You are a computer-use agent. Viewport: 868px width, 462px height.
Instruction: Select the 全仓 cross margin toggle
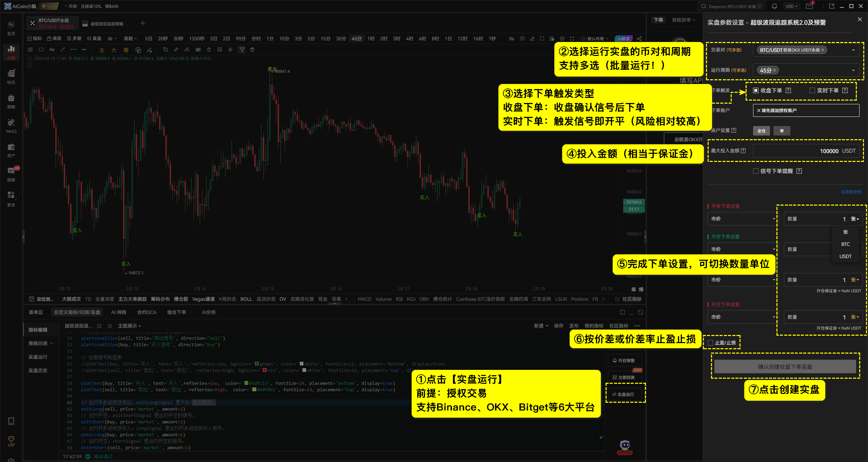click(762, 131)
